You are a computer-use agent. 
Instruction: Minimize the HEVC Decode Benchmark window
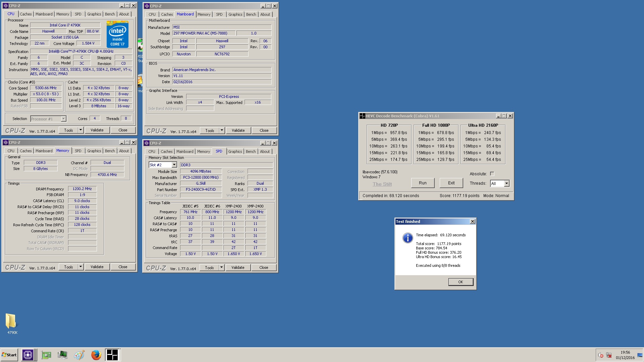pyautogui.click(x=498, y=116)
